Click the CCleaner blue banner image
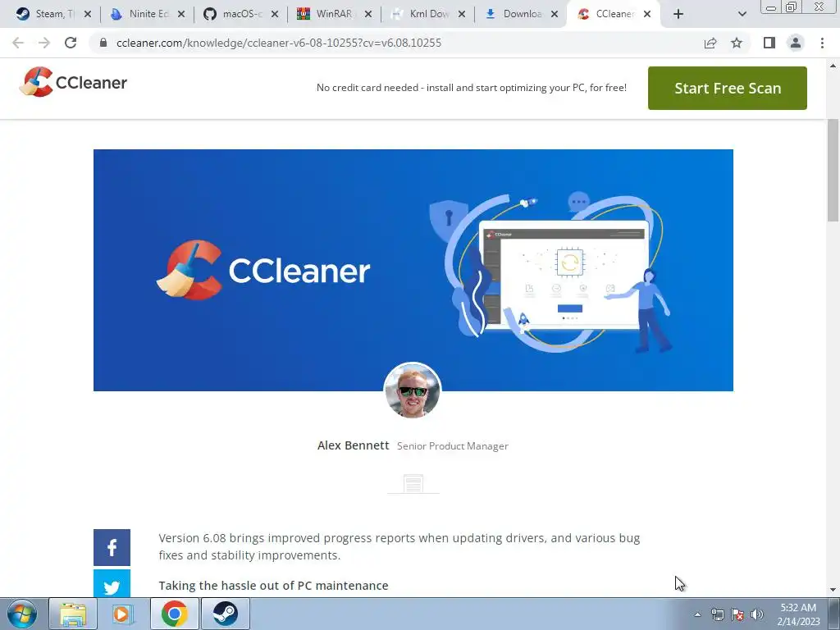 tap(413, 270)
